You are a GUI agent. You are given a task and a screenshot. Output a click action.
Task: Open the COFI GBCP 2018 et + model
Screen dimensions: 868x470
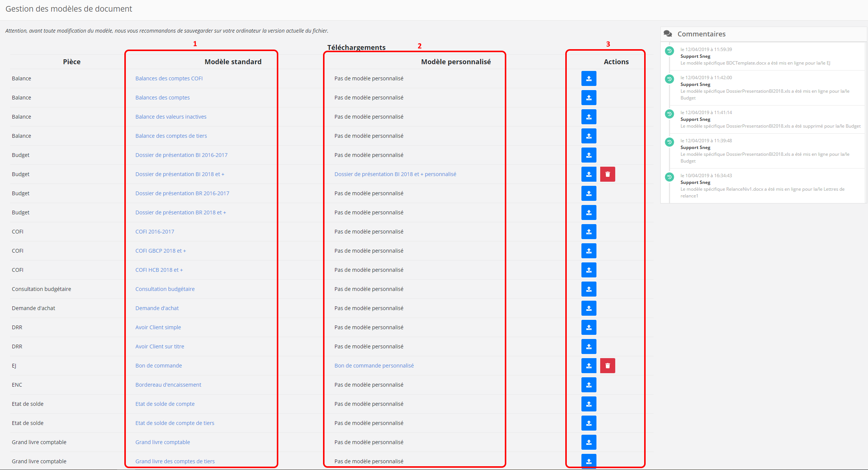coord(160,251)
